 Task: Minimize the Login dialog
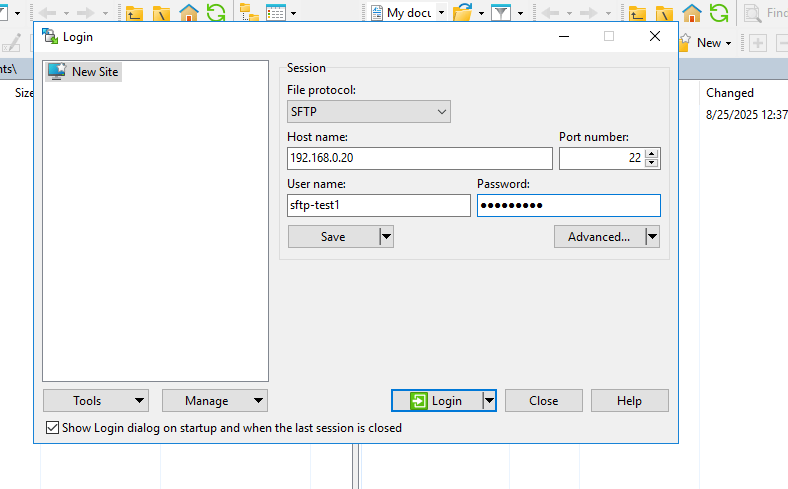[564, 36]
